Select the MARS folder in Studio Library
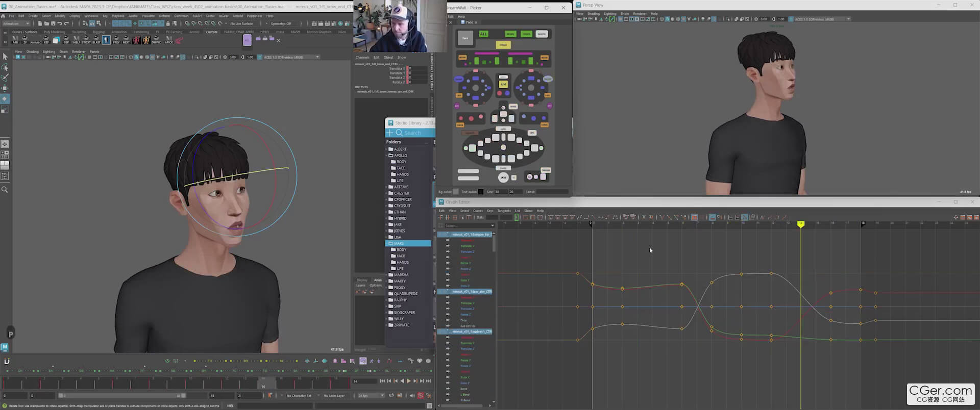980x410 pixels. [399, 244]
